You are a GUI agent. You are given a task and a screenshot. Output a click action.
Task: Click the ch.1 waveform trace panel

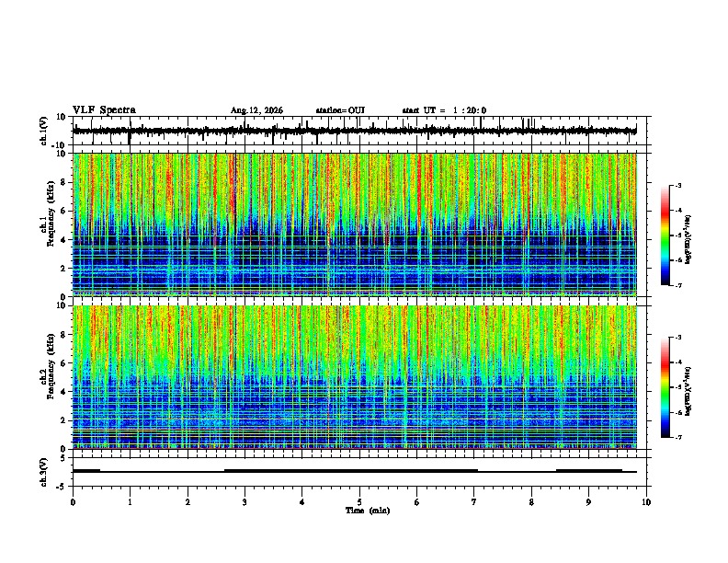[x=359, y=131]
